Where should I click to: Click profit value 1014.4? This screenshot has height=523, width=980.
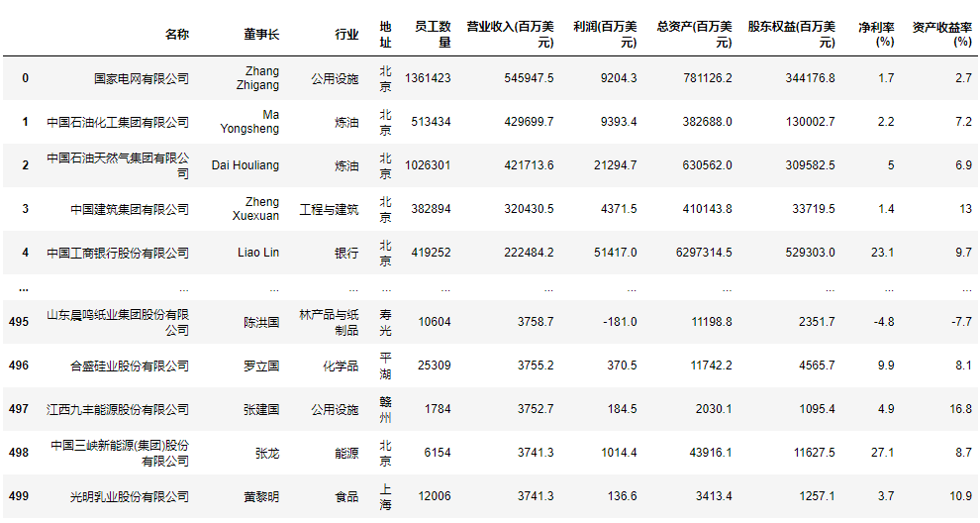click(619, 453)
